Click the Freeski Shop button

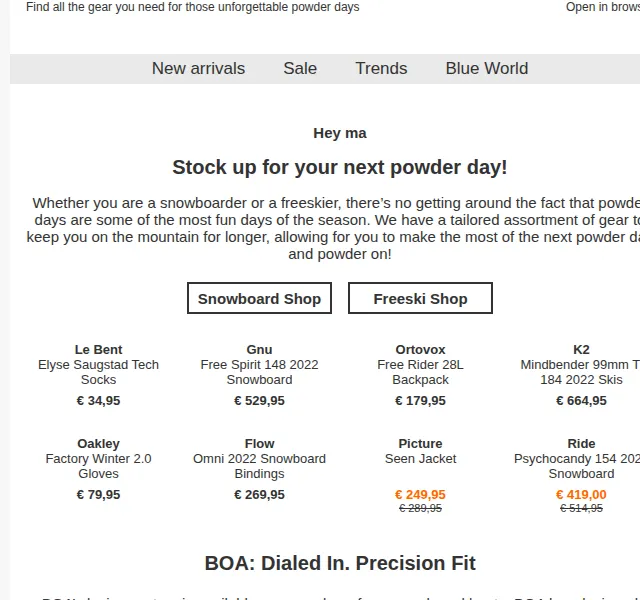pyautogui.click(x=420, y=298)
